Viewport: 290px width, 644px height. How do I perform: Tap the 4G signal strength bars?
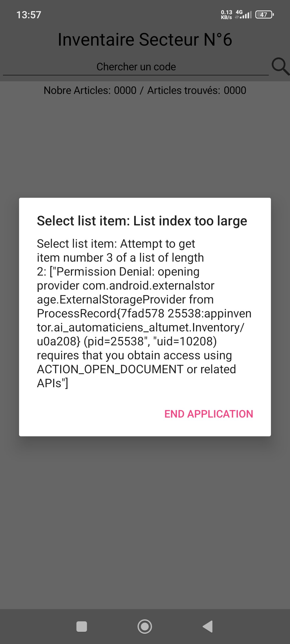(x=244, y=14)
